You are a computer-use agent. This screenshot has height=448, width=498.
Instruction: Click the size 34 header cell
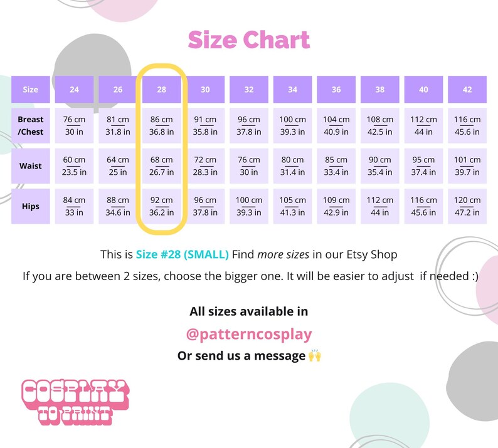coord(292,90)
